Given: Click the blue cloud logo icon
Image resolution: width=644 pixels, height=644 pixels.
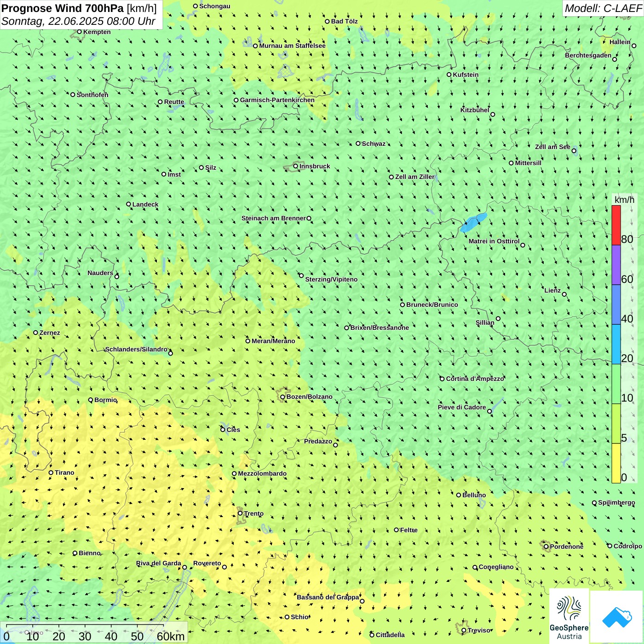Looking at the screenshot, I should [616, 617].
